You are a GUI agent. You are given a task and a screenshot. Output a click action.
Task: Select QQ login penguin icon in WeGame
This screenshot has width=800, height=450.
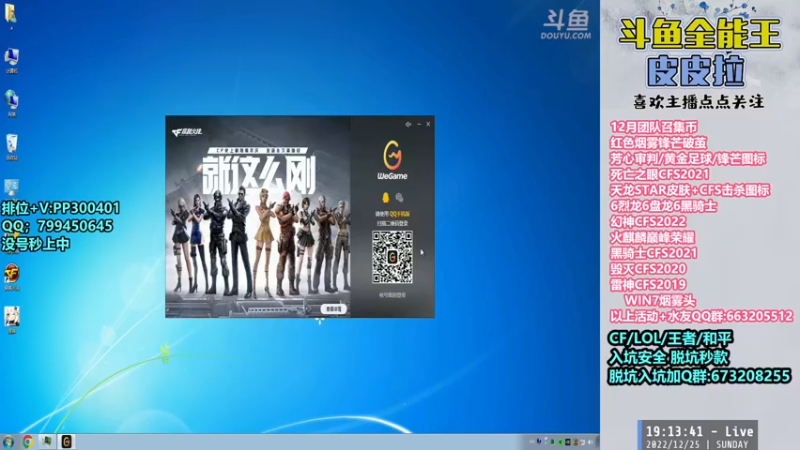386,197
